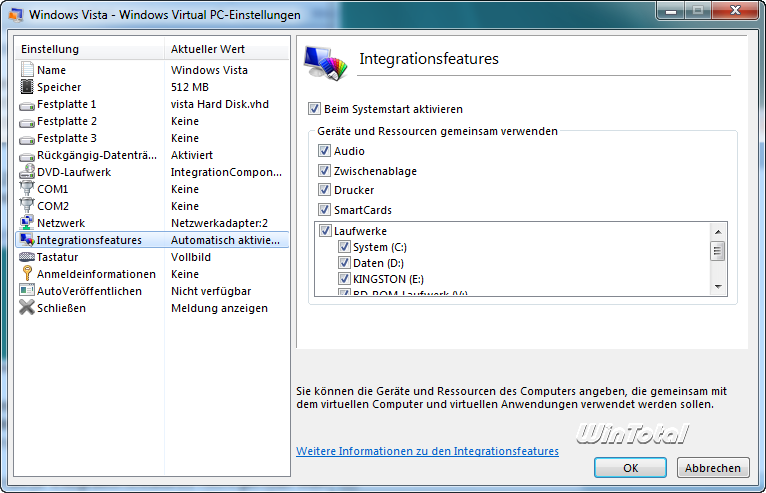Screen dimensions: 766x493
Task: Click the Festplatte 3 drive icon
Action: tap(27, 140)
